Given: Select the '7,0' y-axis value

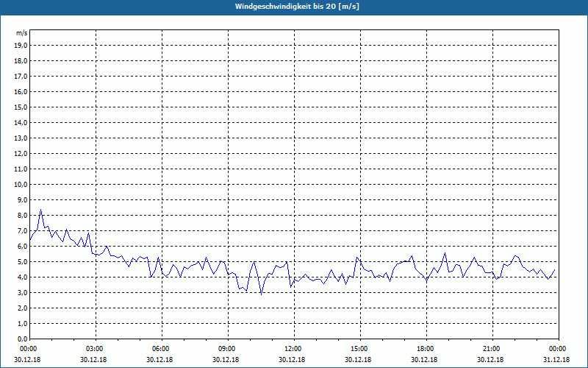Looking at the screenshot, I should coord(21,230).
